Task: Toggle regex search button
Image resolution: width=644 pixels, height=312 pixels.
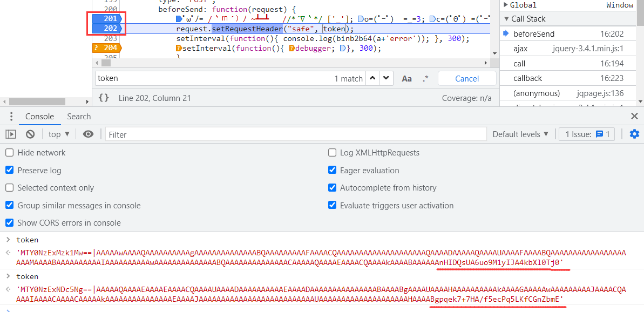Action: pos(425,79)
